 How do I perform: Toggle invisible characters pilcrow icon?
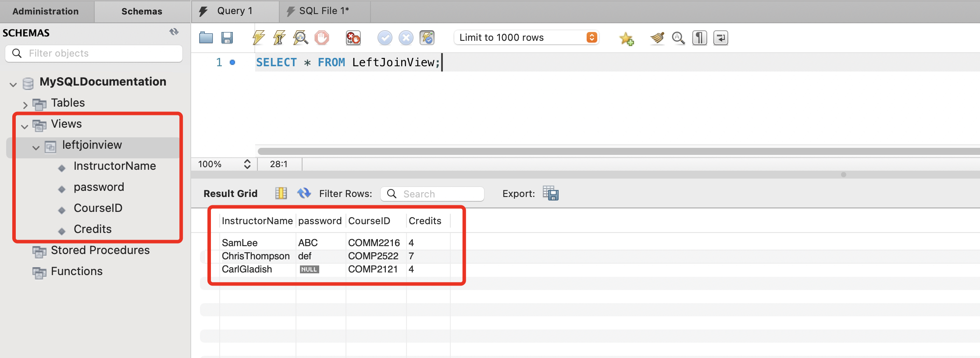click(x=699, y=38)
